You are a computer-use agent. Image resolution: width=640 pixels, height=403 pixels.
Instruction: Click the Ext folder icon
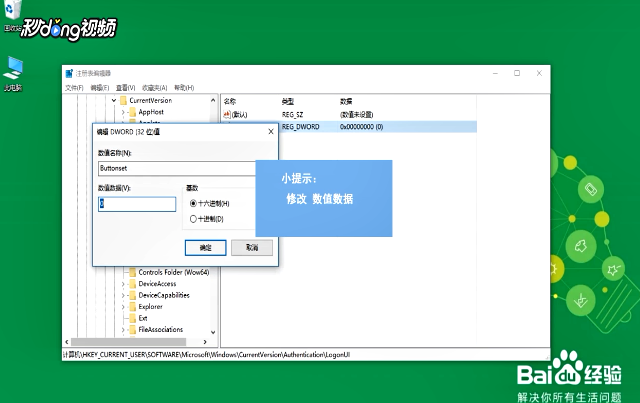132,318
